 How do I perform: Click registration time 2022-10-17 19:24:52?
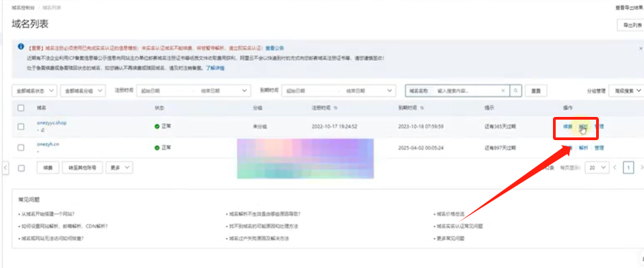335,126
